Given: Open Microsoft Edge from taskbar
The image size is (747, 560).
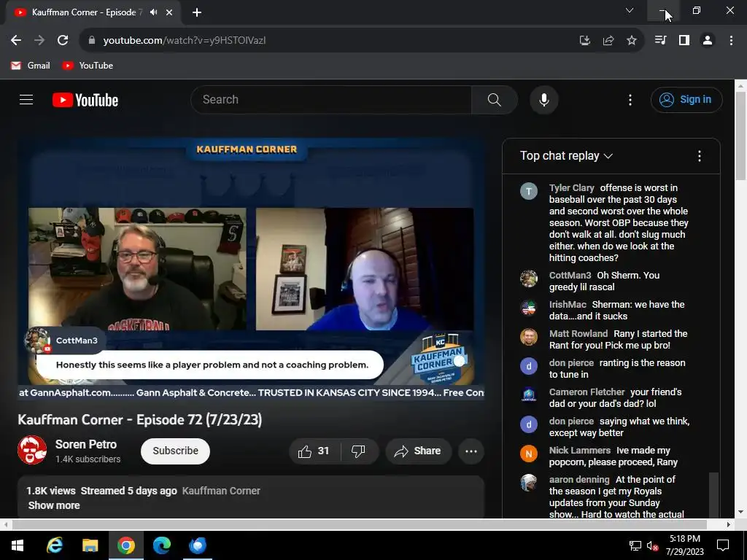Looking at the screenshot, I should 161,545.
